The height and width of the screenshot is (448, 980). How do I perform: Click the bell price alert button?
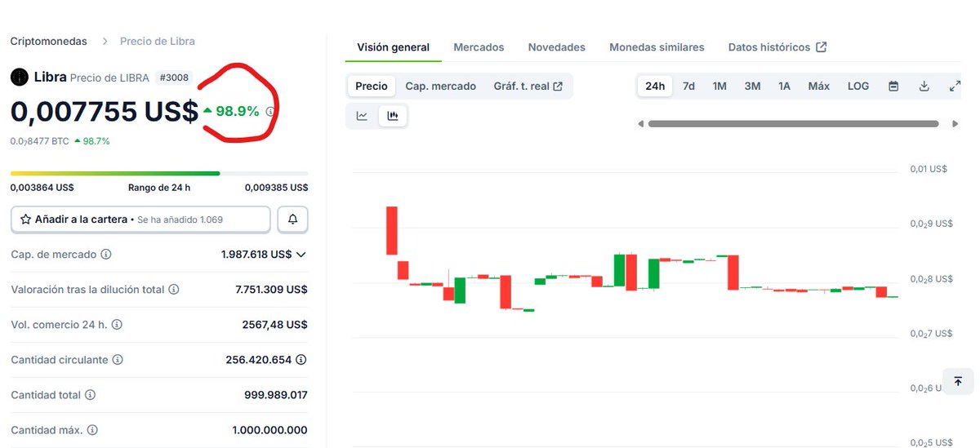tap(292, 220)
